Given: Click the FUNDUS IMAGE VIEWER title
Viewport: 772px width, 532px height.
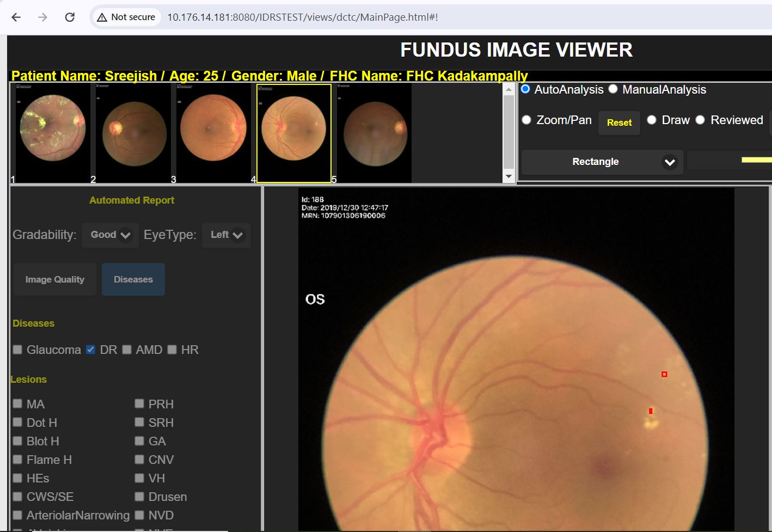Looking at the screenshot, I should [516, 50].
